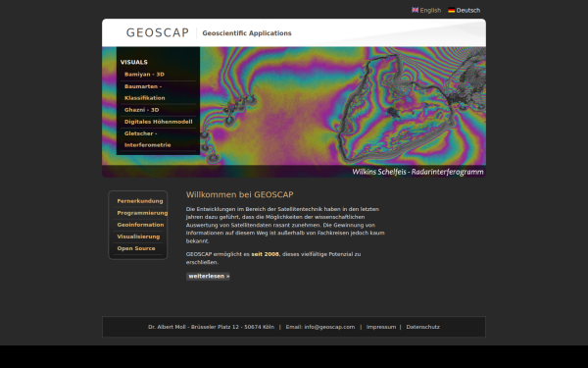This screenshot has height=368, width=588.
Task: Go to Open Source section
Action: coord(136,248)
